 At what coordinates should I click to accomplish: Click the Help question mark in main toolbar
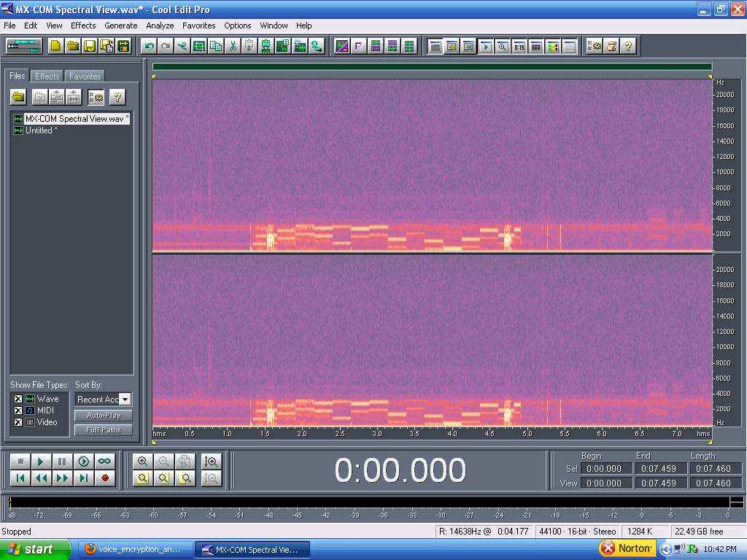pyautogui.click(x=628, y=46)
